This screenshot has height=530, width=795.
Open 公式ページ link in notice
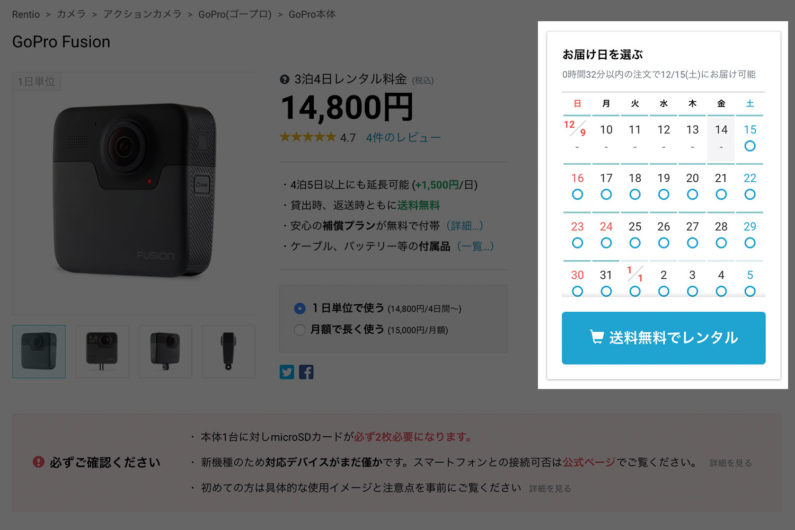(x=589, y=462)
